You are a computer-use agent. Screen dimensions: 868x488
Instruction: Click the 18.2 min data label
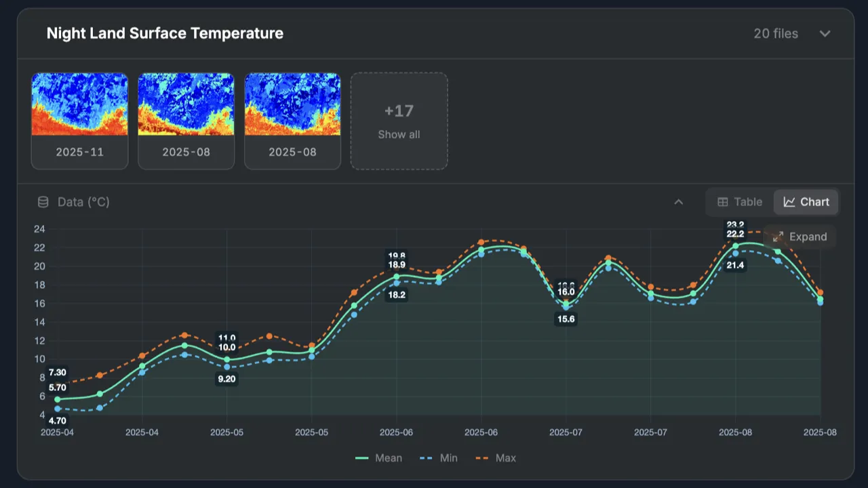396,295
